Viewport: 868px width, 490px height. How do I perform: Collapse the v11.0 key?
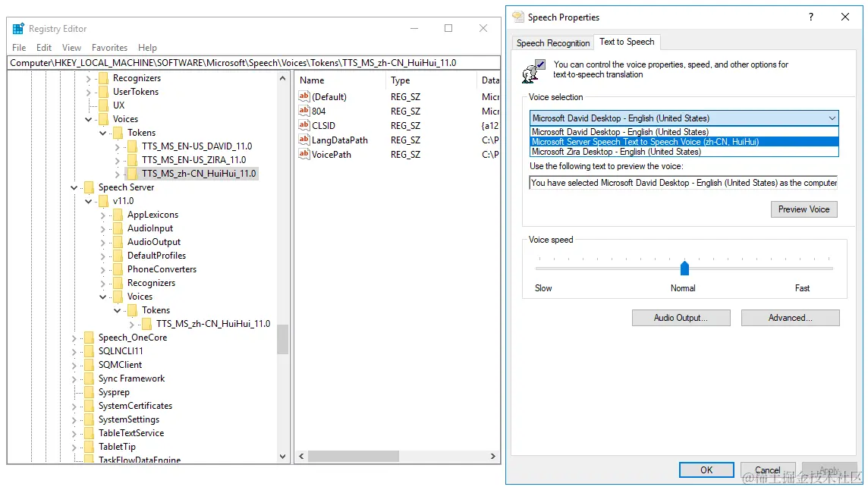tap(89, 201)
